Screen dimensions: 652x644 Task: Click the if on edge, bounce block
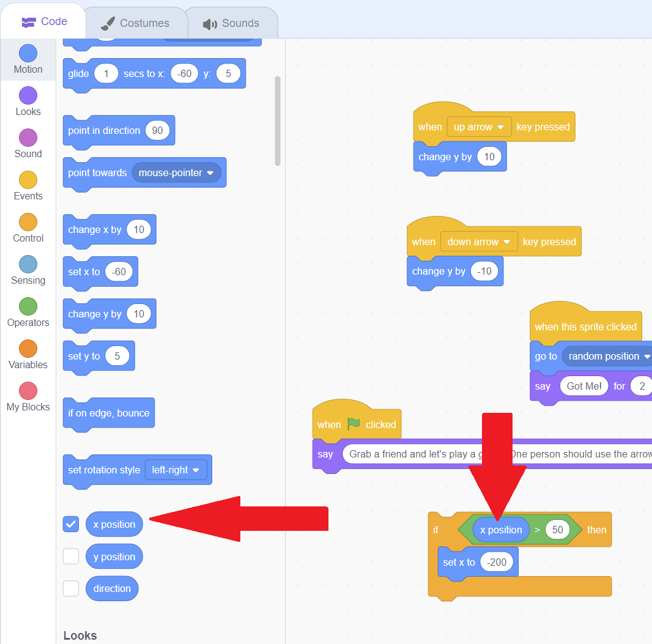[108, 413]
